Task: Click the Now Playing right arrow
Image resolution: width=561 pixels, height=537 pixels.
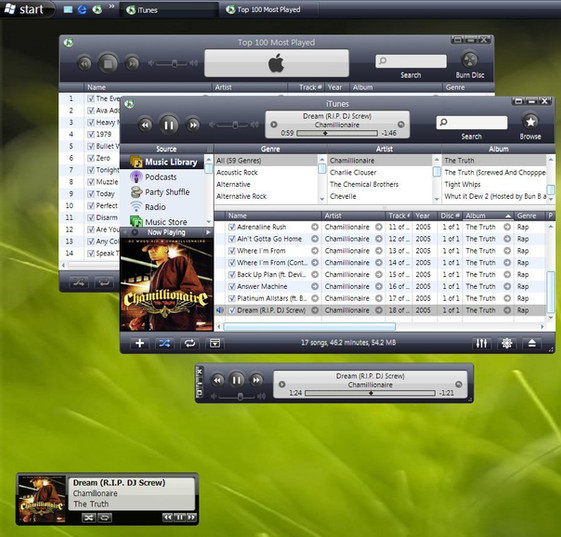Action: point(208,233)
